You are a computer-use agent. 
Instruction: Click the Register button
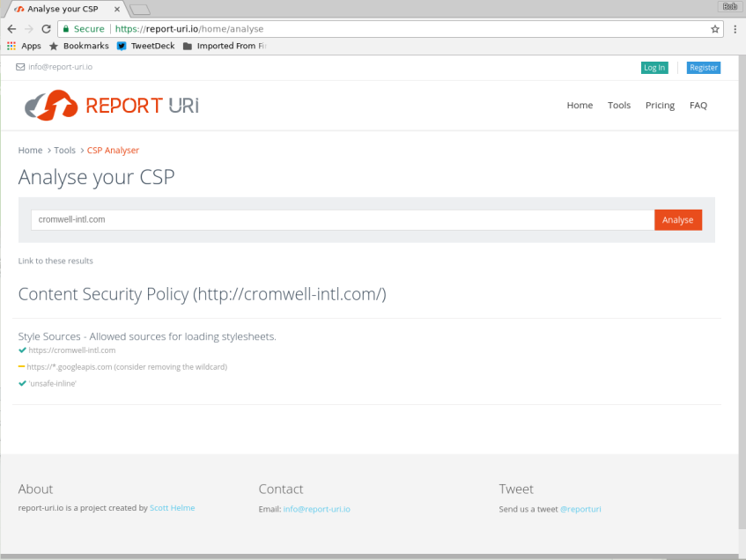[704, 68]
